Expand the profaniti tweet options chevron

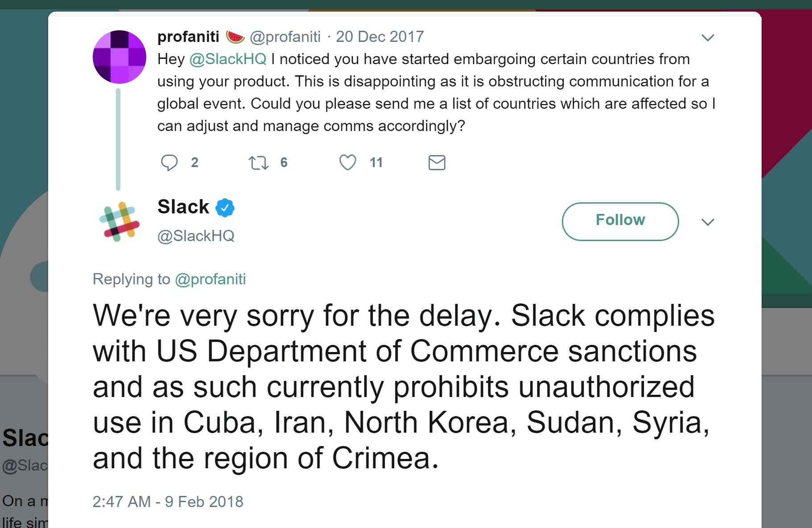pos(708,38)
